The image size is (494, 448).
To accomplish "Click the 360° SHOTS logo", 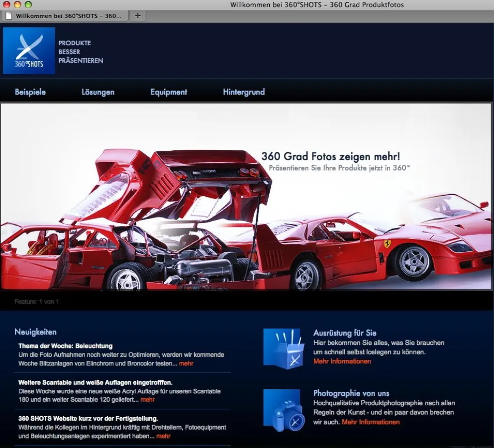I will 29,51.
